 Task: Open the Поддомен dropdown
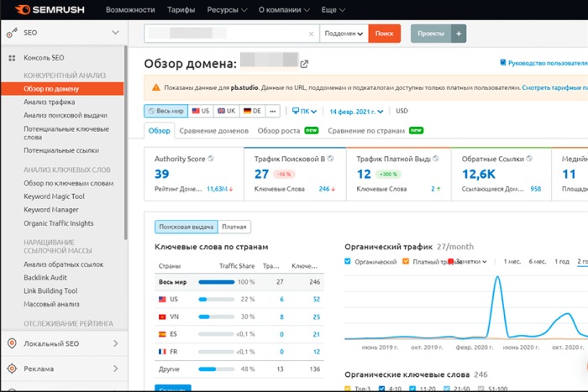345,34
